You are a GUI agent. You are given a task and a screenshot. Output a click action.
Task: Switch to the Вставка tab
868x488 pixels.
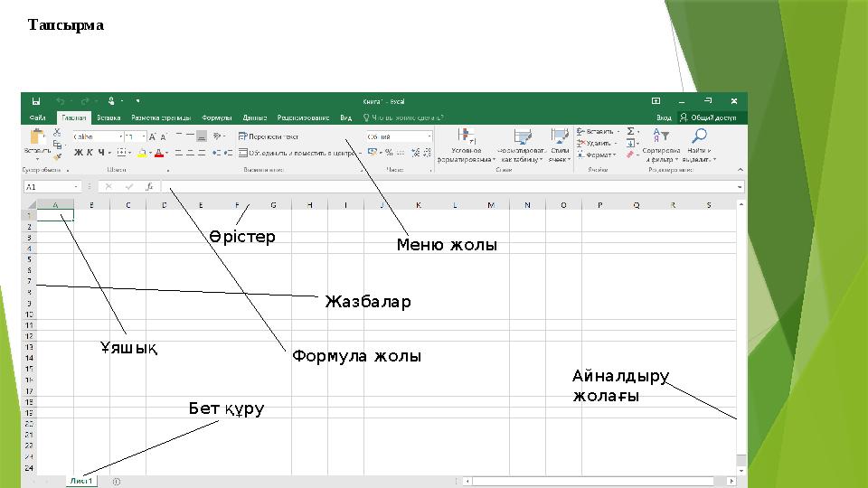pyautogui.click(x=108, y=117)
